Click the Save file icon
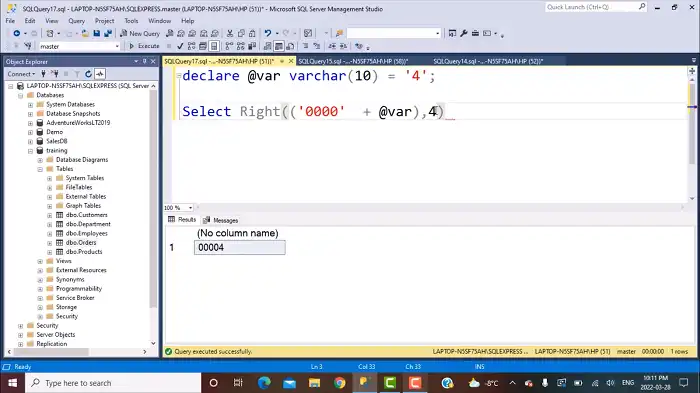This screenshot has width=700, height=393. (96, 33)
